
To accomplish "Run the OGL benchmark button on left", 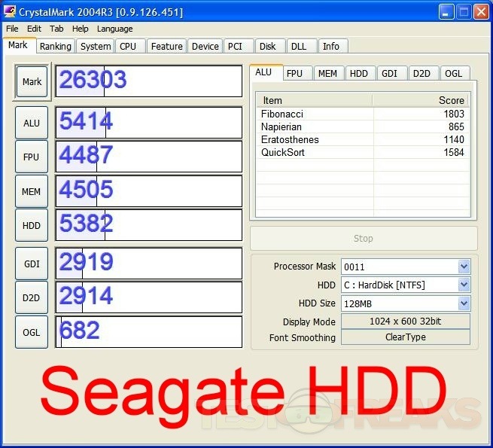I will (x=32, y=332).
